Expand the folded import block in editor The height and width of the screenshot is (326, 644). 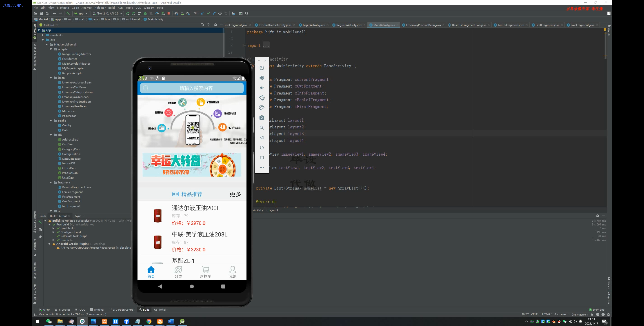click(x=245, y=46)
